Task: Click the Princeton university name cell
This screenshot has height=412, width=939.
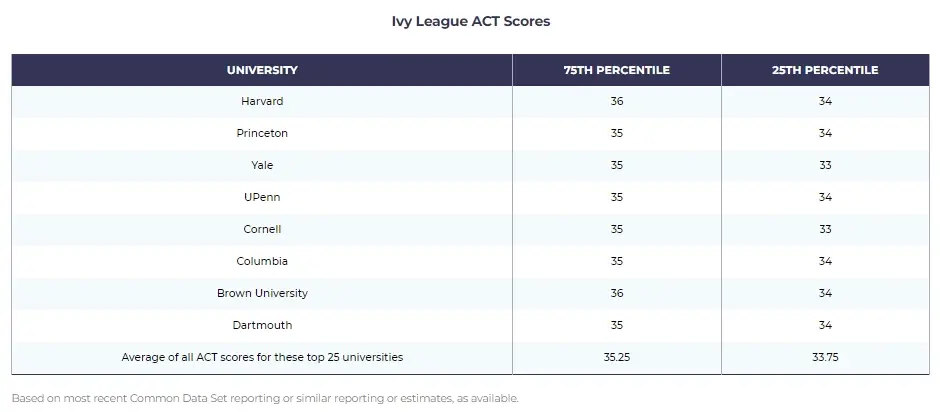Action: pyautogui.click(x=262, y=134)
